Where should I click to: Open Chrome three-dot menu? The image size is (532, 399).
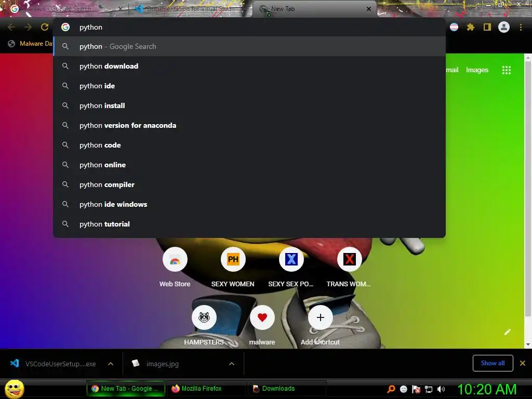coord(521,27)
